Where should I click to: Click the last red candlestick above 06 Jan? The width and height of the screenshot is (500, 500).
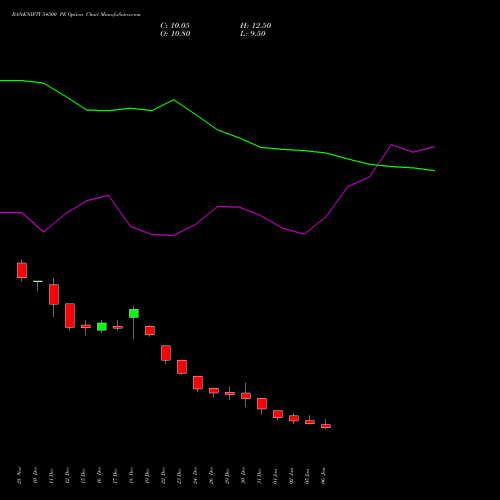326,426
